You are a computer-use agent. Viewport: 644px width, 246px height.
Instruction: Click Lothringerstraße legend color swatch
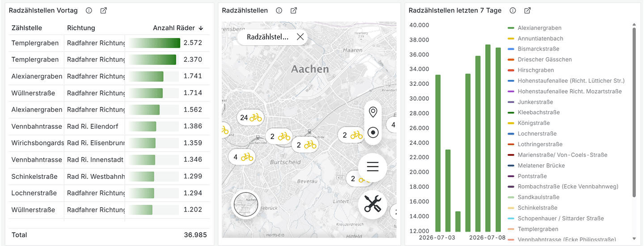(x=511, y=144)
